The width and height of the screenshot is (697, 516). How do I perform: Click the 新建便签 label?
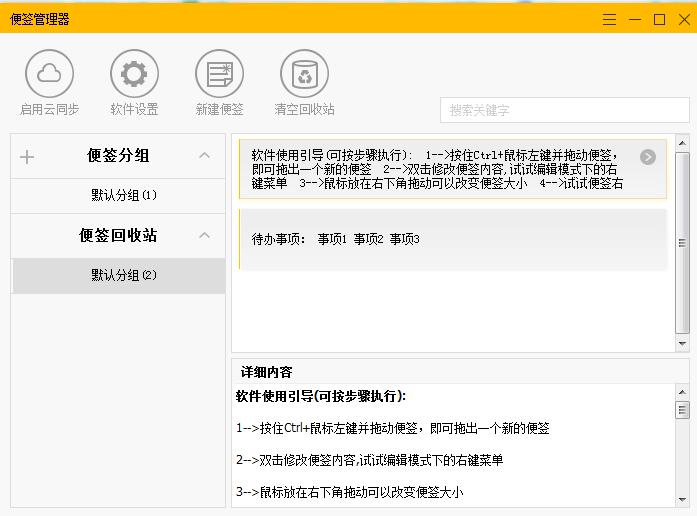coord(220,109)
